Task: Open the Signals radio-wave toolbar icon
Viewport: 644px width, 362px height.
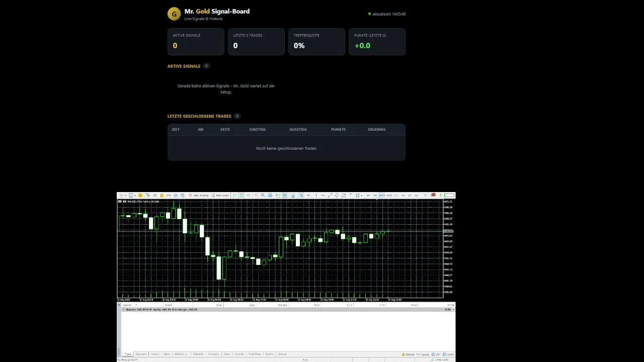Action: pos(169,195)
